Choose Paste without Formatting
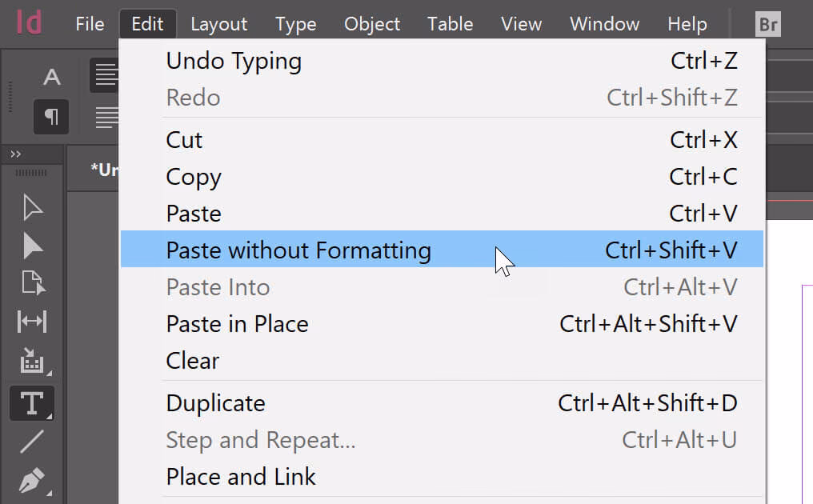The width and height of the screenshot is (813, 504). coord(298,250)
